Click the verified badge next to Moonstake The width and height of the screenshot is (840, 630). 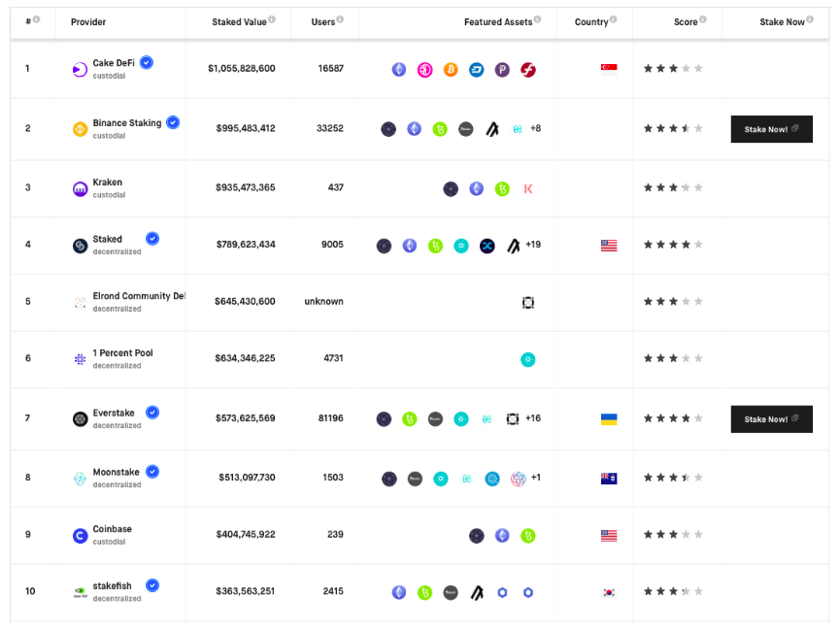[x=153, y=471]
